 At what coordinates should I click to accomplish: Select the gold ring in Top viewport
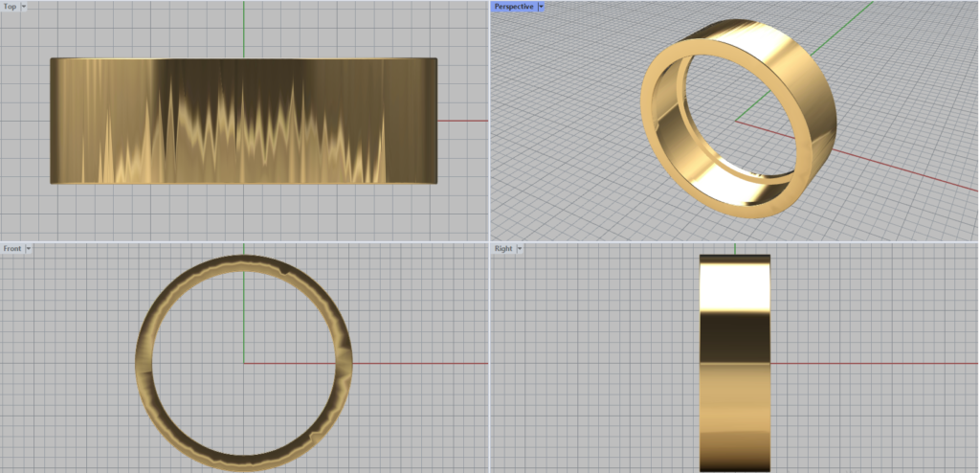(243, 121)
